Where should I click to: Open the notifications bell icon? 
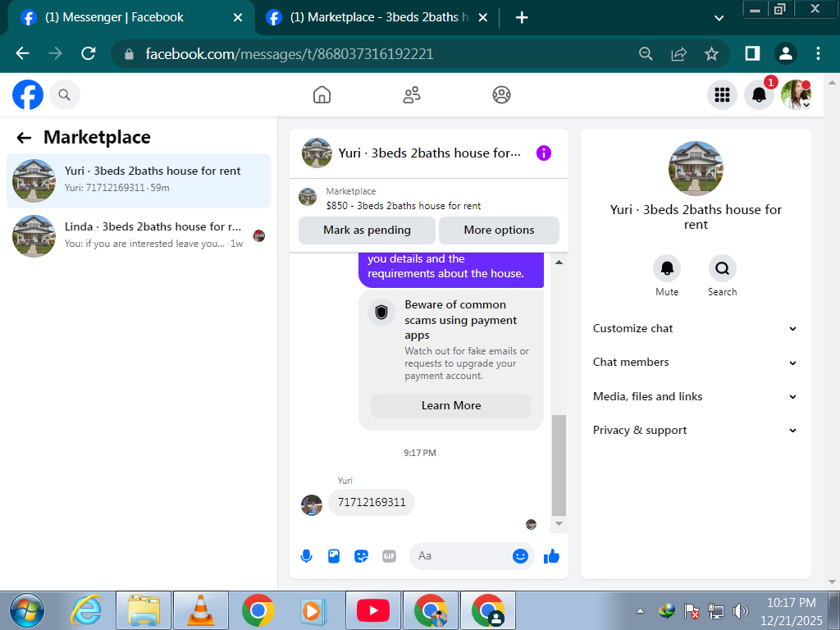click(x=759, y=95)
